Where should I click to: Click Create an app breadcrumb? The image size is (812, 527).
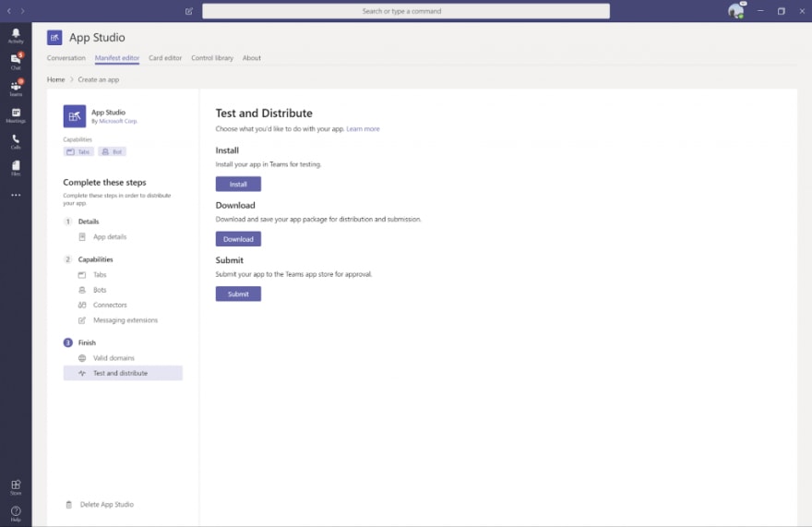[x=99, y=79]
